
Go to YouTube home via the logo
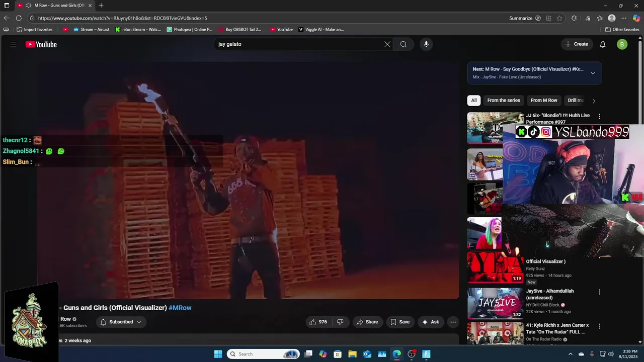(41, 44)
